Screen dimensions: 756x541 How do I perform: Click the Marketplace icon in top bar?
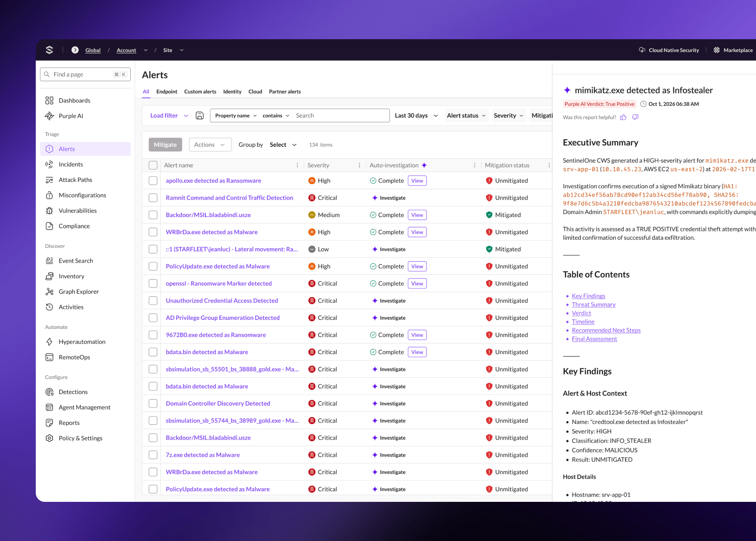point(716,50)
